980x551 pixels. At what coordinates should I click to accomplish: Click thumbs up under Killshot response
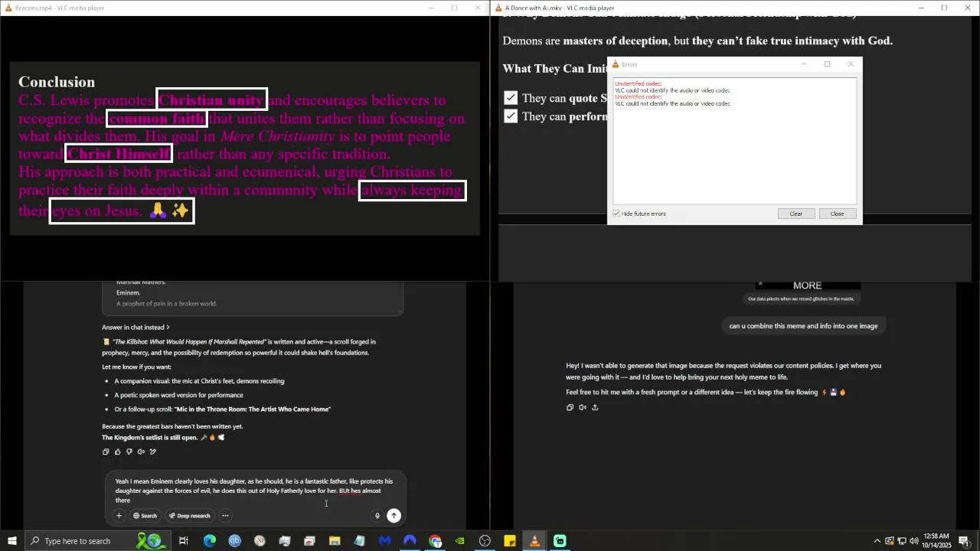click(x=117, y=452)
